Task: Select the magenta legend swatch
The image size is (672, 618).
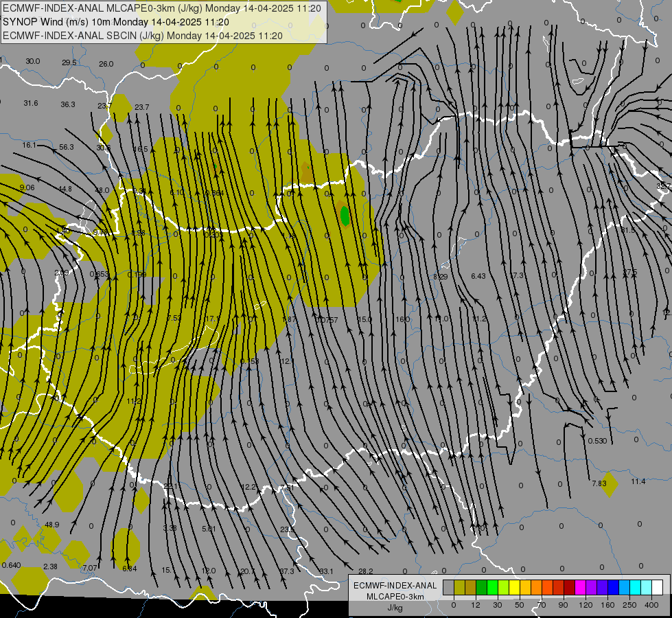Action: click(x=580, y=587)
